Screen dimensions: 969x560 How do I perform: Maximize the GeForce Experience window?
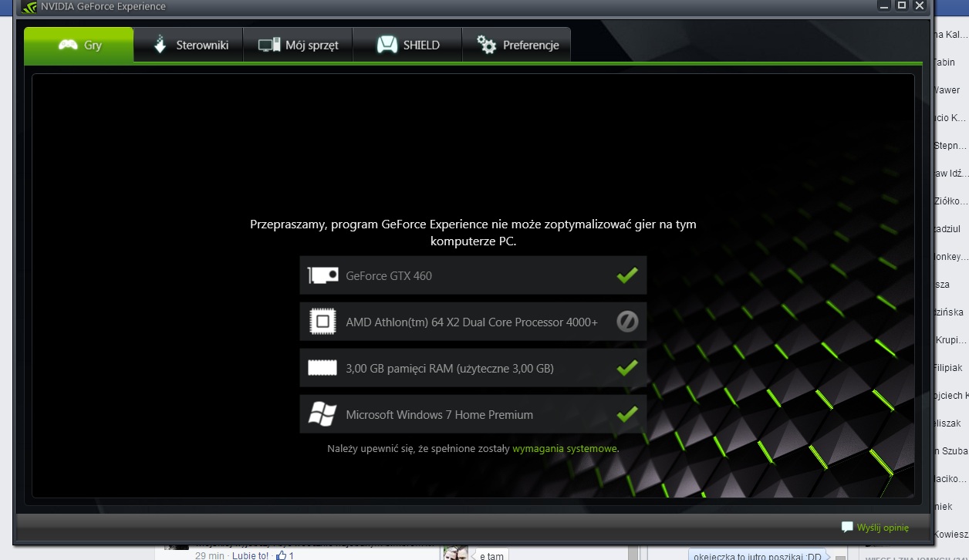point(901,5)
